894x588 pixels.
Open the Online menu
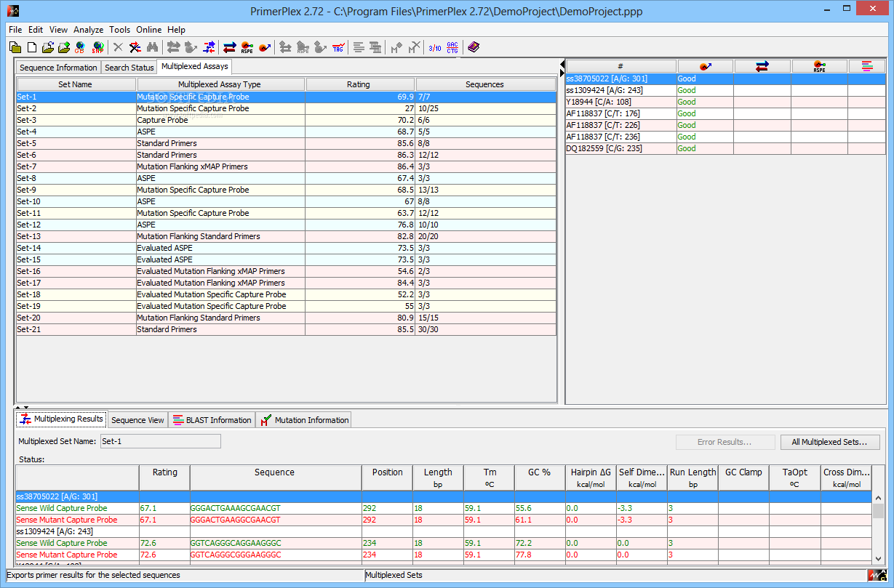click(x=149, y=30)
